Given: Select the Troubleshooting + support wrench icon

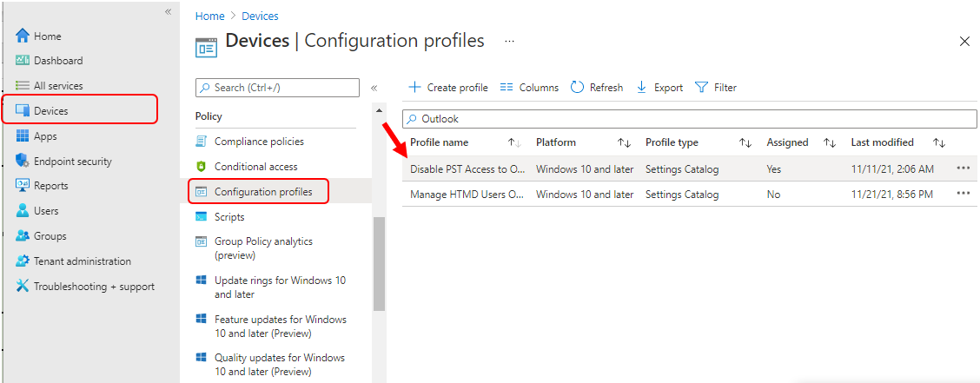Looking at the screenshot, I should (x=22, y=286).
